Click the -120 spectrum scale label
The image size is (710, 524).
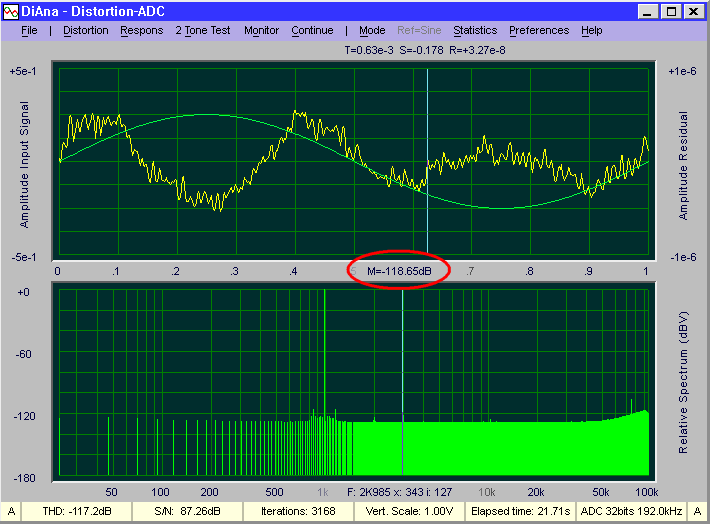24,416
